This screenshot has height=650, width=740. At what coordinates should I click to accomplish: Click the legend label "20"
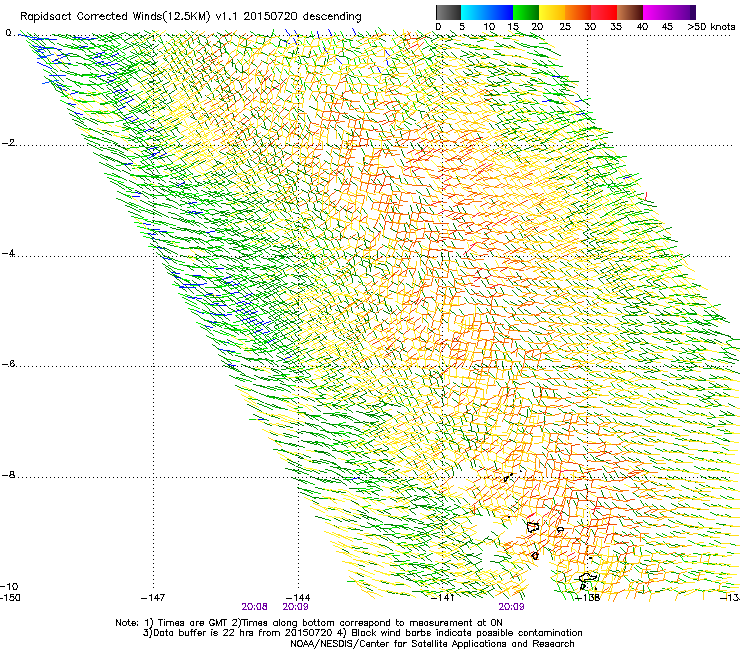(537, 27)
